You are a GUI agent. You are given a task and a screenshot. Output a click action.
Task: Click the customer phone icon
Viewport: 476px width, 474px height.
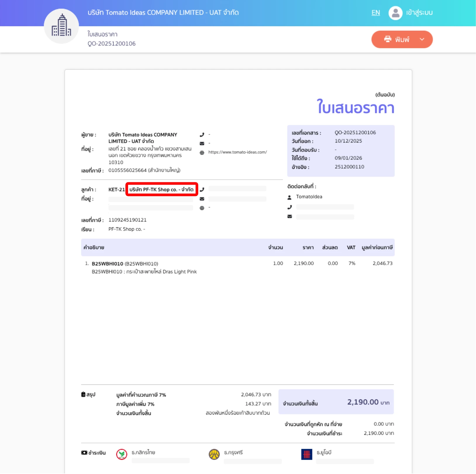202,190
